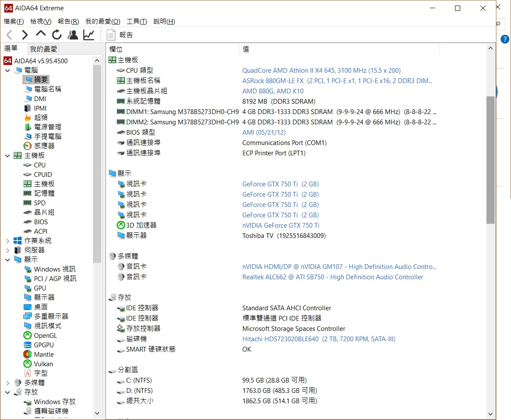This screenshot has height=420, width=511.
Task: Open the graph chart toolbar icon
Action: [89, 34]
